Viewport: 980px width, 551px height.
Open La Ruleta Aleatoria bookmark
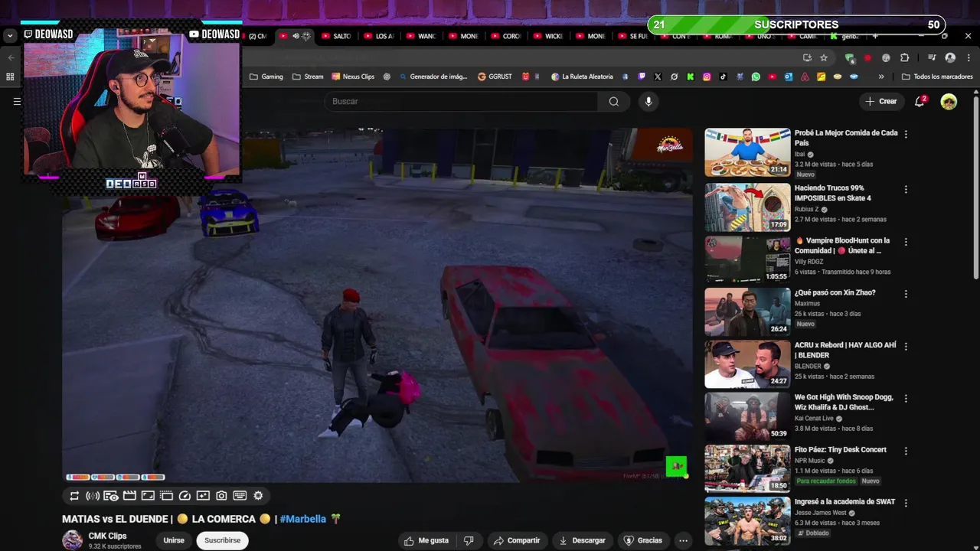click(582, 77)
